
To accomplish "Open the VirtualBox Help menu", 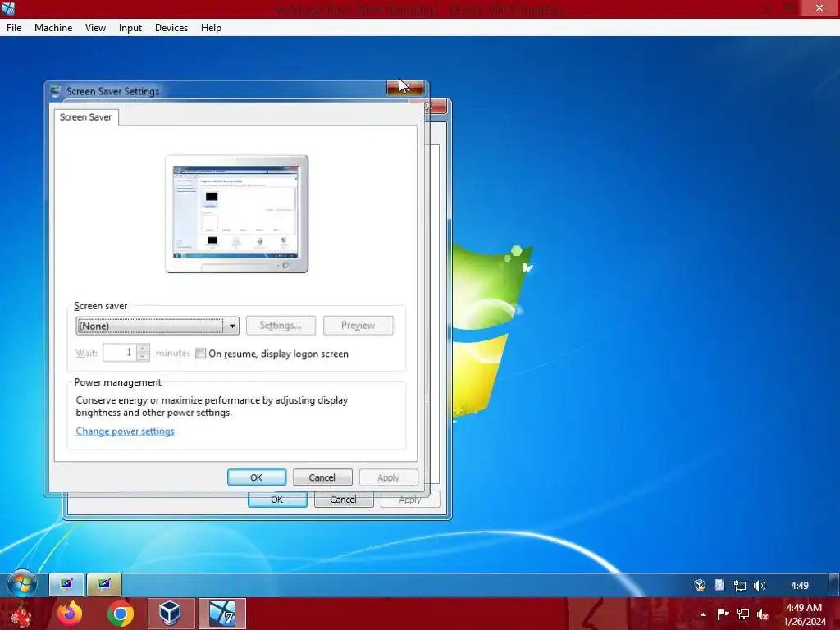I will 211,28.
